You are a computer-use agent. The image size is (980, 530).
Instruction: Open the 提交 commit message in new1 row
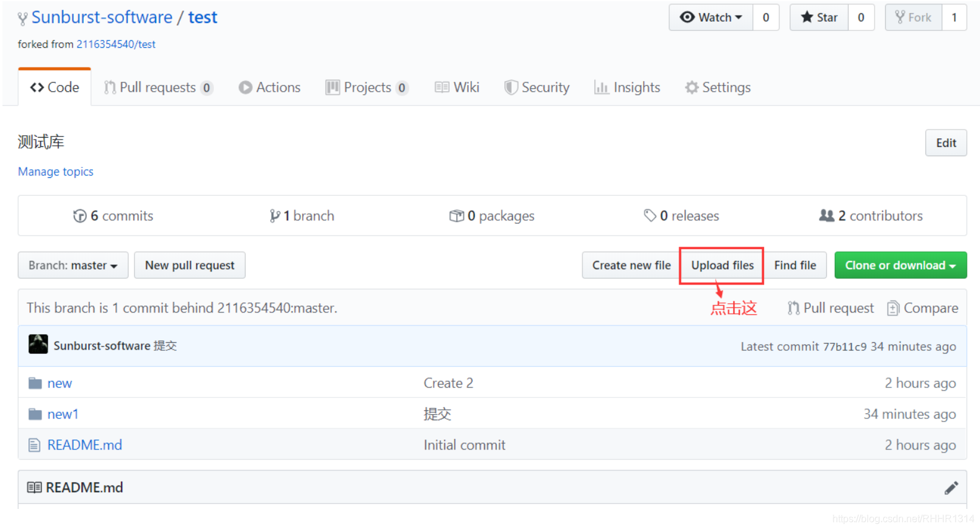coord(437,414)
